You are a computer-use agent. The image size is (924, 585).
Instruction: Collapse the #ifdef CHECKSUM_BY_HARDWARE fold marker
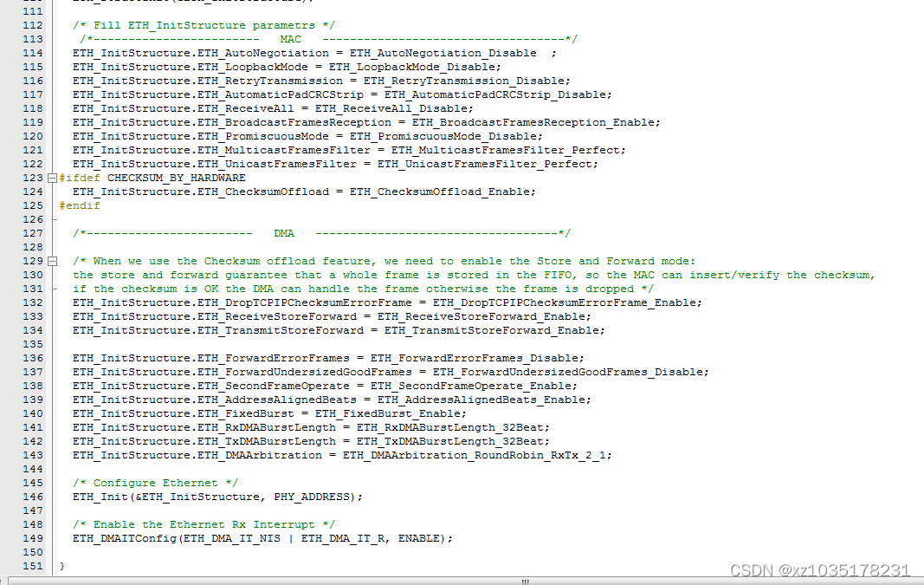[52, 178]
